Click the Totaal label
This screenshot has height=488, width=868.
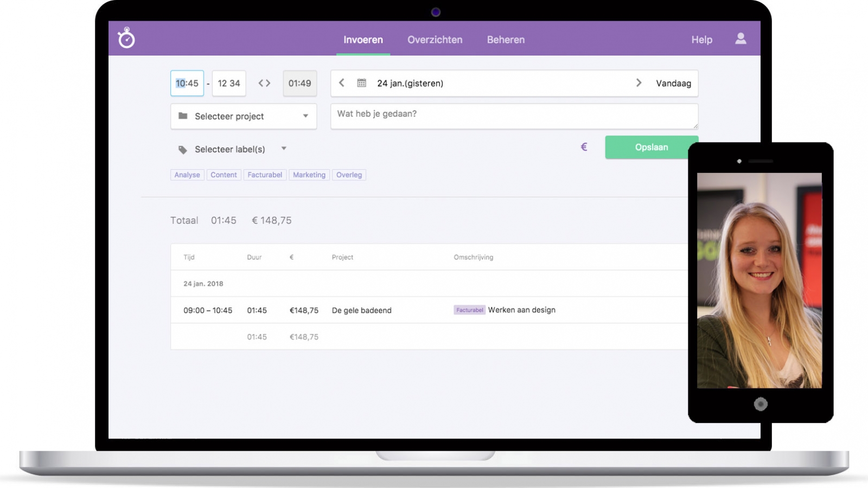click(184, 220)
